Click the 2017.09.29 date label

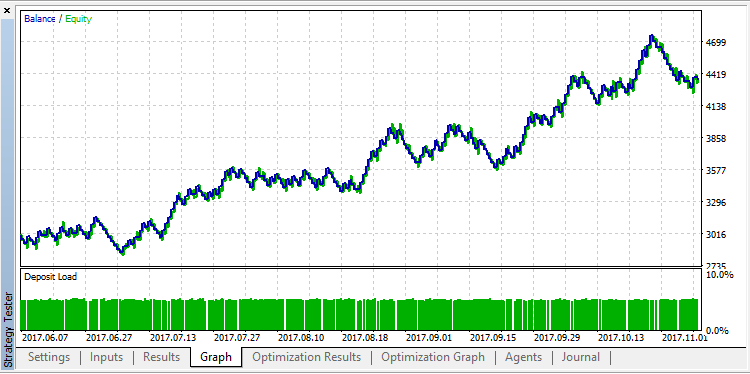click(557, 338)
